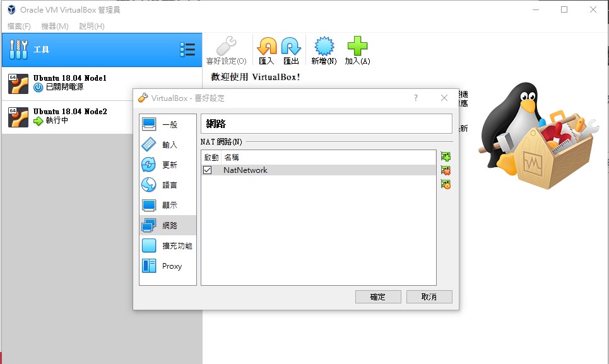Click the edit selected NAT network icon

446,184
